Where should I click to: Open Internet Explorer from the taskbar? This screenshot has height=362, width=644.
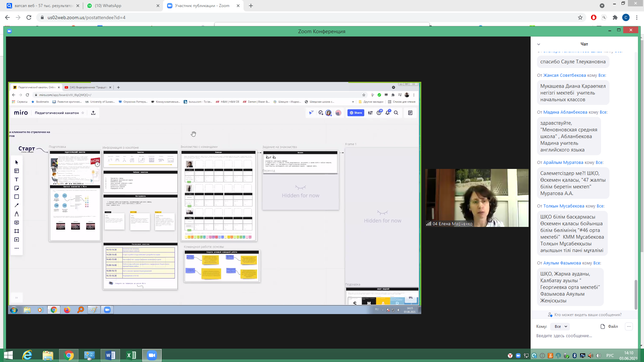tap(27, 355)
